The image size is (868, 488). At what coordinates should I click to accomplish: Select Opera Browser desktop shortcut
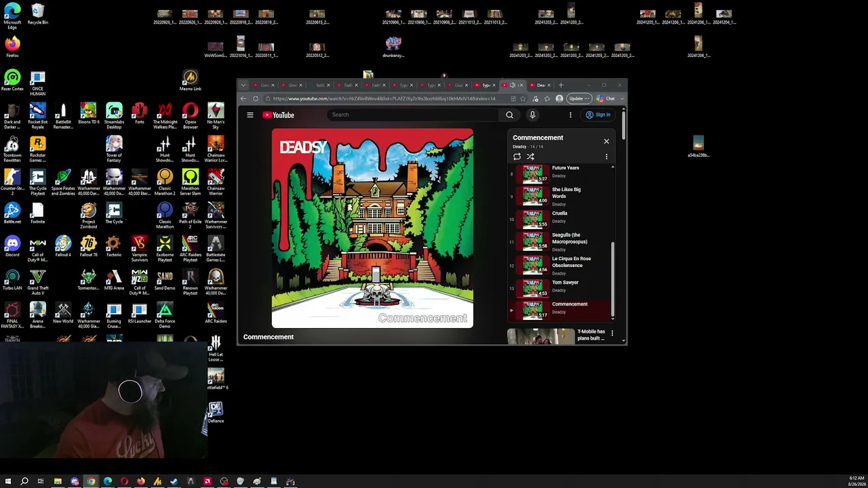tap(191, 115)
